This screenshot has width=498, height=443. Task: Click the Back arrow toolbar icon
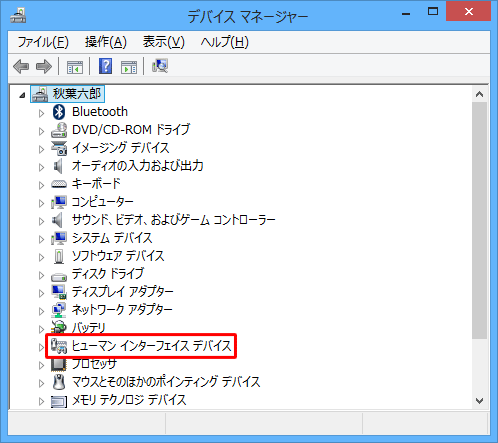click(21, 67)
